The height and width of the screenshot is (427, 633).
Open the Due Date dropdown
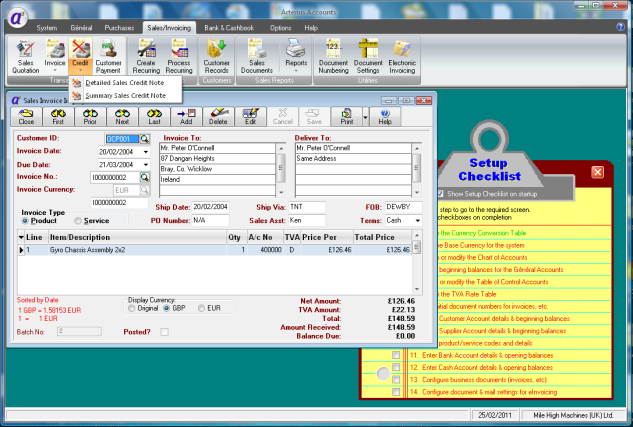click(x=146, y=165)
